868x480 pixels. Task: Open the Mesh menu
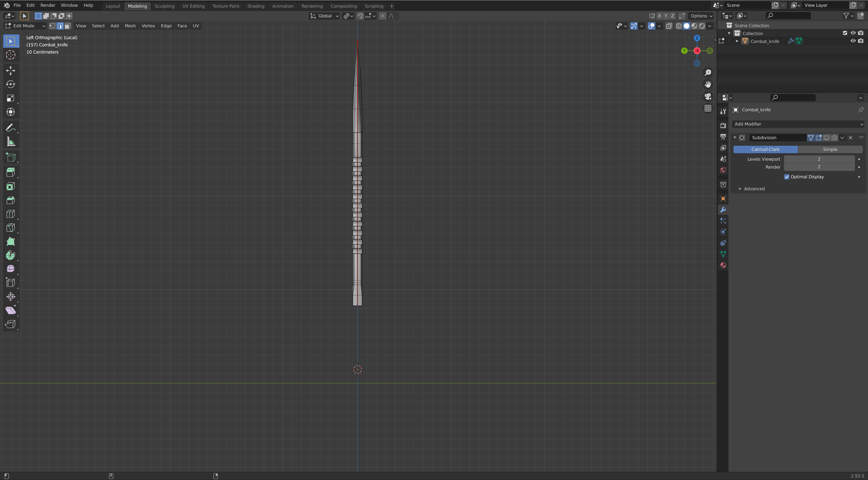[x=130, y=26]
